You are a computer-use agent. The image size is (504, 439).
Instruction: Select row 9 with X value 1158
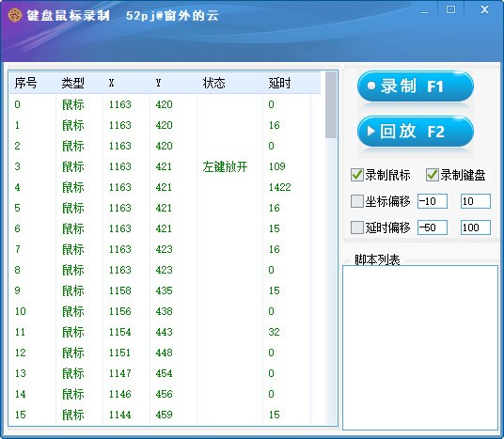(165, 290)
